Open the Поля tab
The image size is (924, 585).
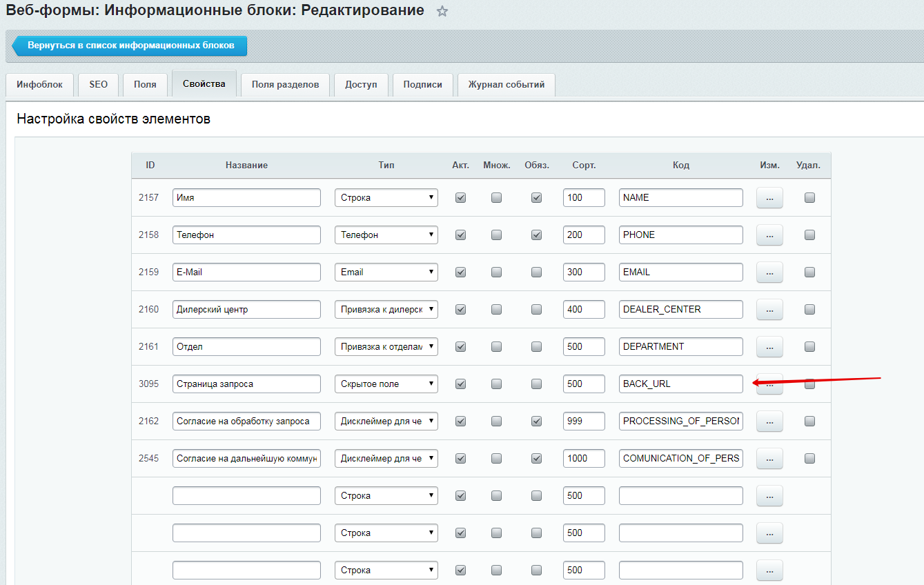[x=145, y=84]
